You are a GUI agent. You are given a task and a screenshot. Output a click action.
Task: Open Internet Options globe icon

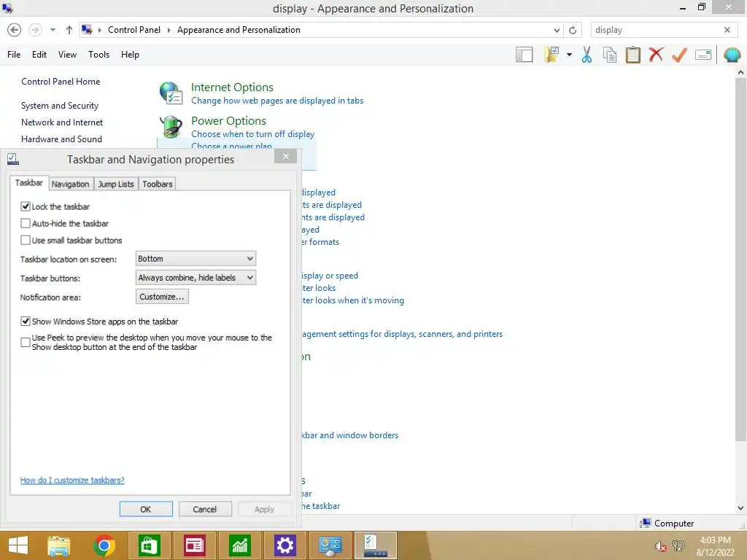click(171, 93)
